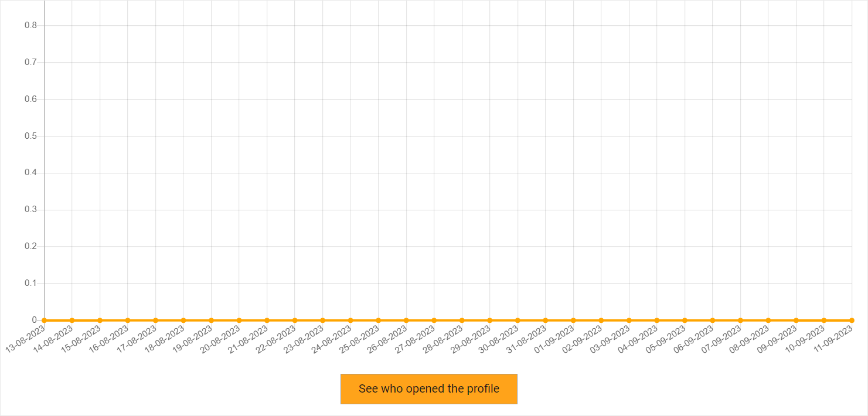The image size is (868, 416).
Task: Select the chart point at 21-08-2023
Action: 267,320
